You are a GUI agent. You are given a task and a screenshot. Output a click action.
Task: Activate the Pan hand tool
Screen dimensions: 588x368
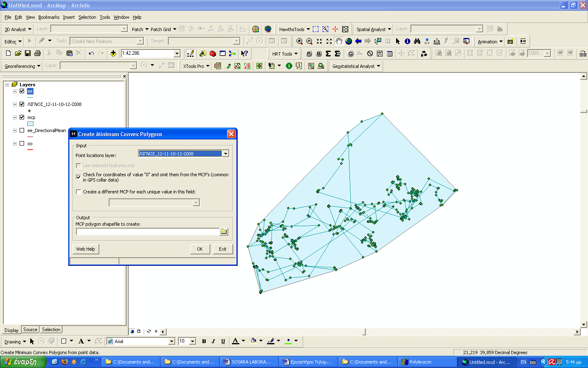tap(339, 41)
